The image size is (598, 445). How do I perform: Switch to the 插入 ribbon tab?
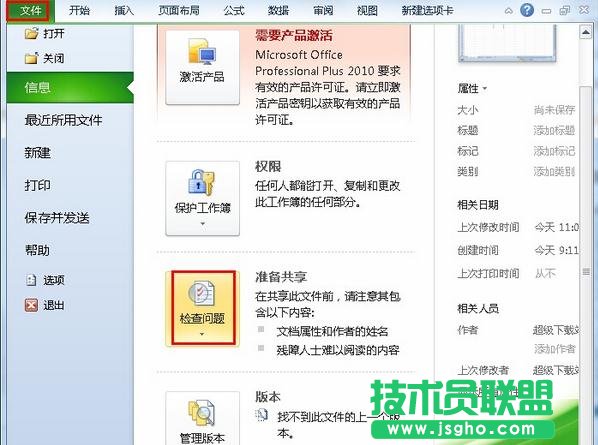click(124, 10)
